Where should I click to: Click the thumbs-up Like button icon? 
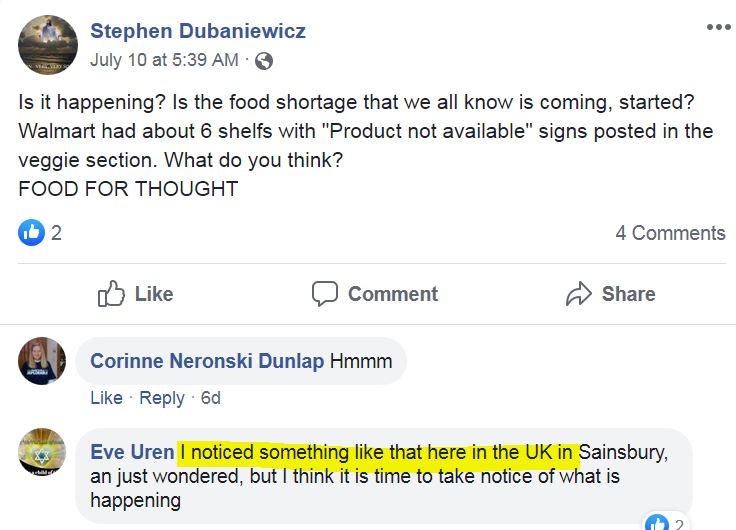tap(111, 294)
